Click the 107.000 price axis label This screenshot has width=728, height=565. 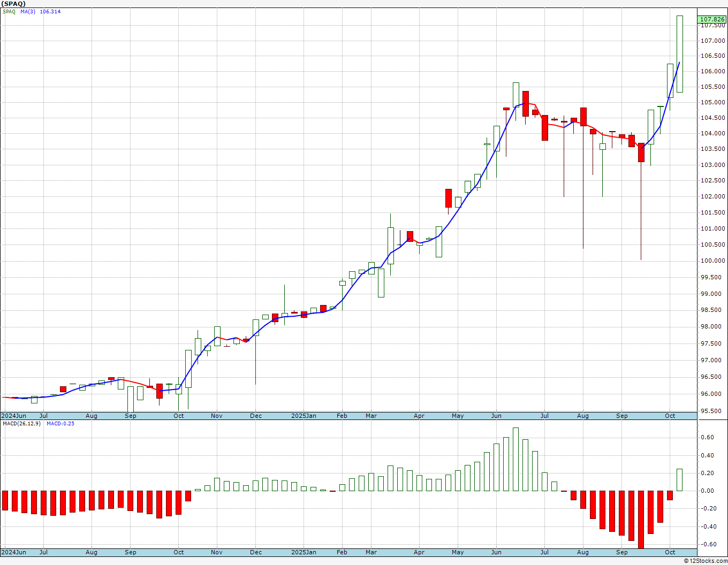click(713, 41)
